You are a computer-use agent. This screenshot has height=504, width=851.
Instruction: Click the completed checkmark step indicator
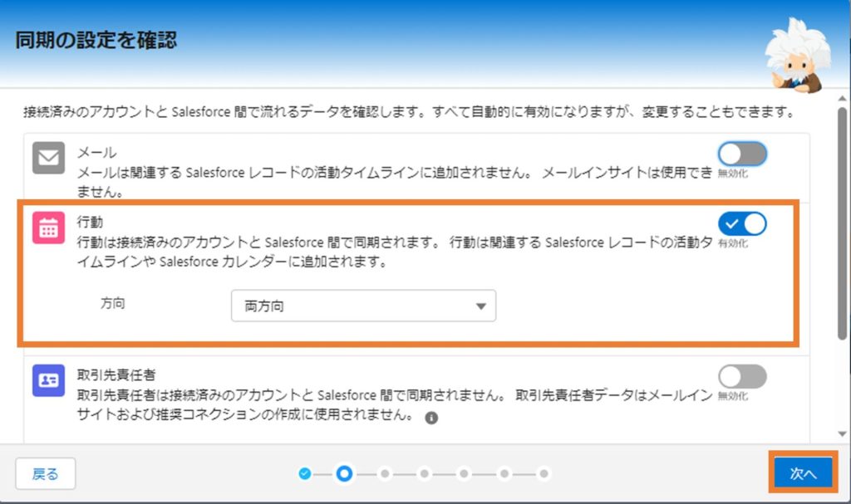[x=305, y=473]
